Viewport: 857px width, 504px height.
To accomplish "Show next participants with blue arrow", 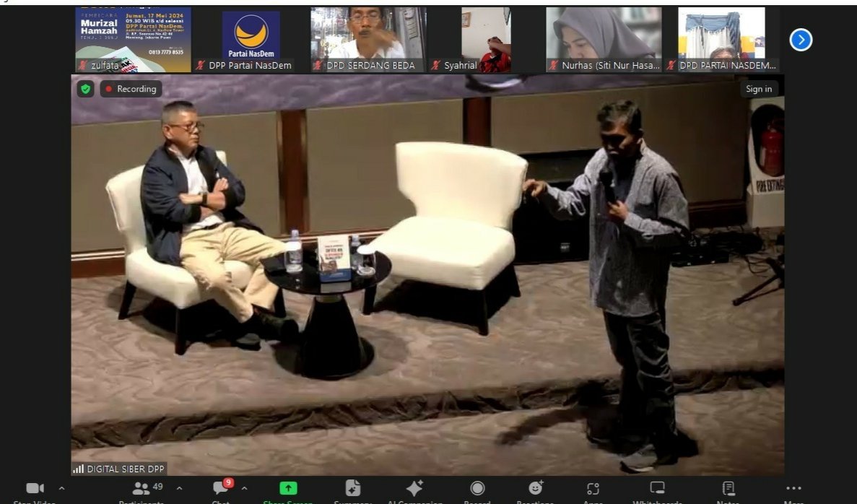I will pyautogui.click(x=801, y=40).
